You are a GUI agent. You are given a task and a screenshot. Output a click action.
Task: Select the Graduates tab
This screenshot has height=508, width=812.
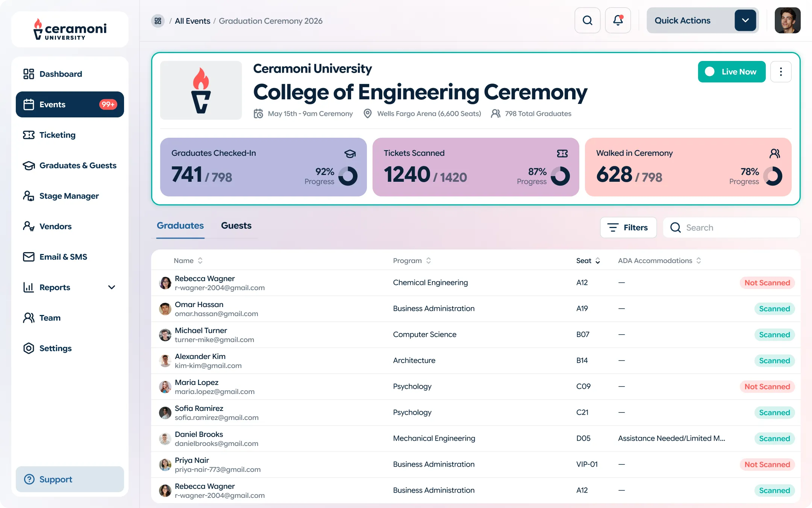(180, 225)
